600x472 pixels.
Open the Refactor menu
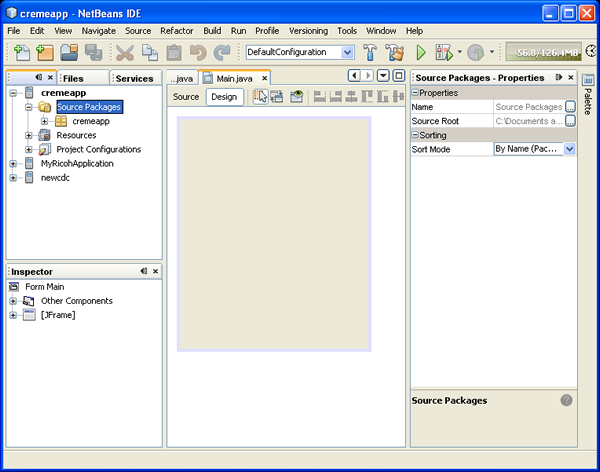tap(177, 31)
